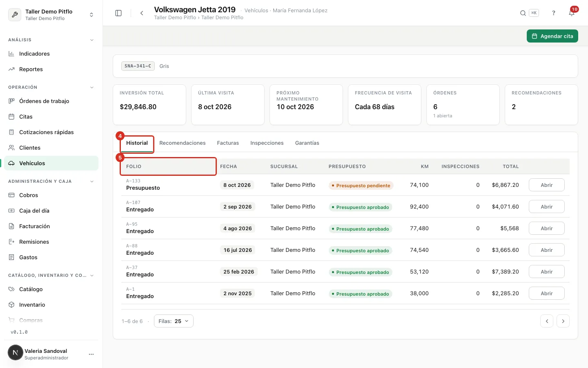Viewport: 588px width, 368px height.
Task: Open the Taller Demo Pitflo workspace switcher
Action: point(51,15)
